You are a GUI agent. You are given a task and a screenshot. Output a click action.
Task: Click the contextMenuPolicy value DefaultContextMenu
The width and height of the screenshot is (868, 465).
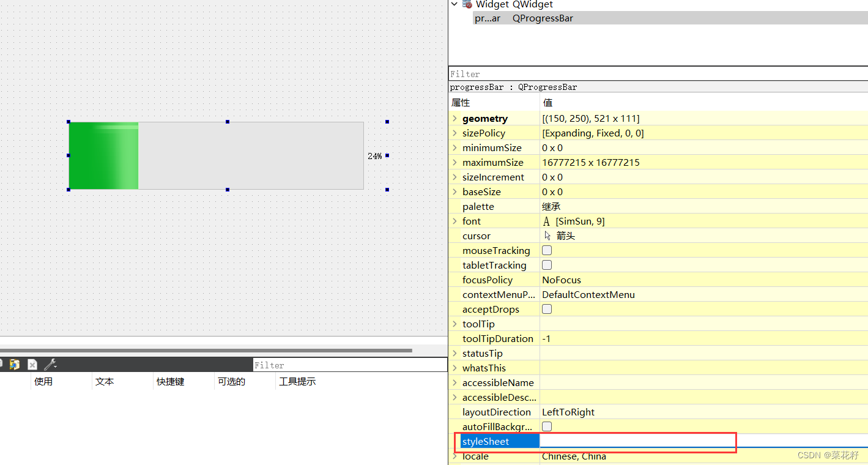pos(588,294)
